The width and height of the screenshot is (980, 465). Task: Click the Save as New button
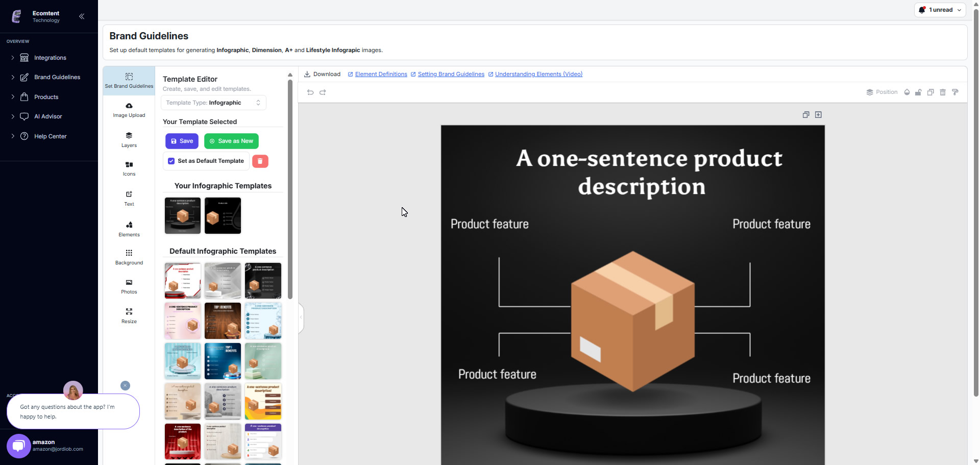tap(231, 141)
